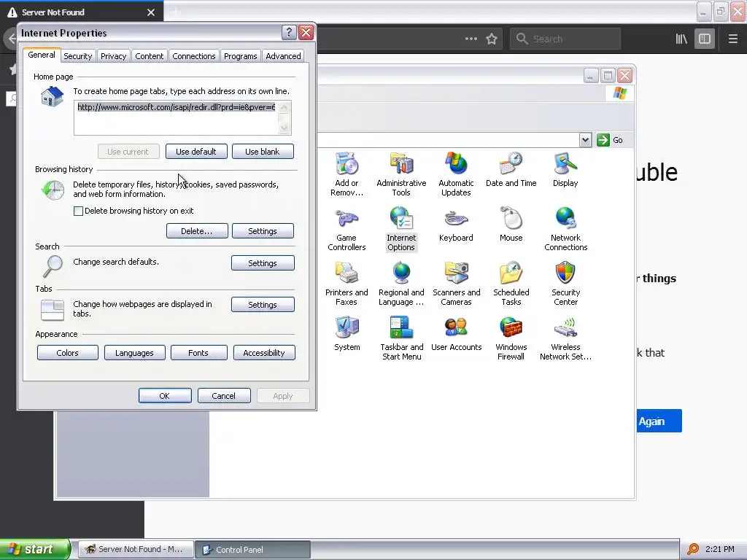Switch to Server Not Found taskbar item

[136, 549]
